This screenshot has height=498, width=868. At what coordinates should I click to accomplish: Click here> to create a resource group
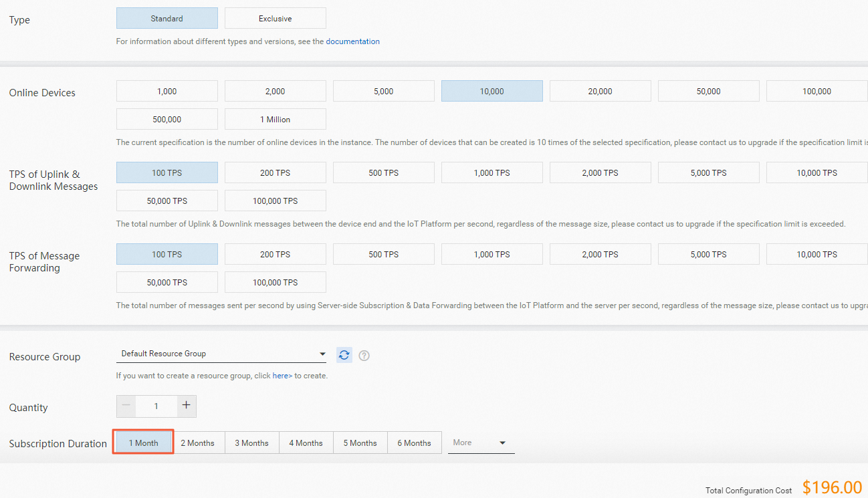(x=282, y=375)
